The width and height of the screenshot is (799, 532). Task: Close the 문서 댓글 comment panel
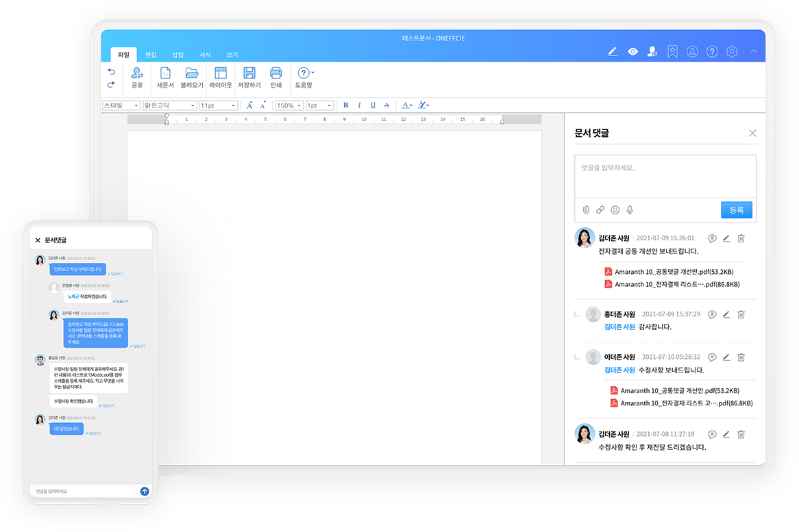[752, 134]
